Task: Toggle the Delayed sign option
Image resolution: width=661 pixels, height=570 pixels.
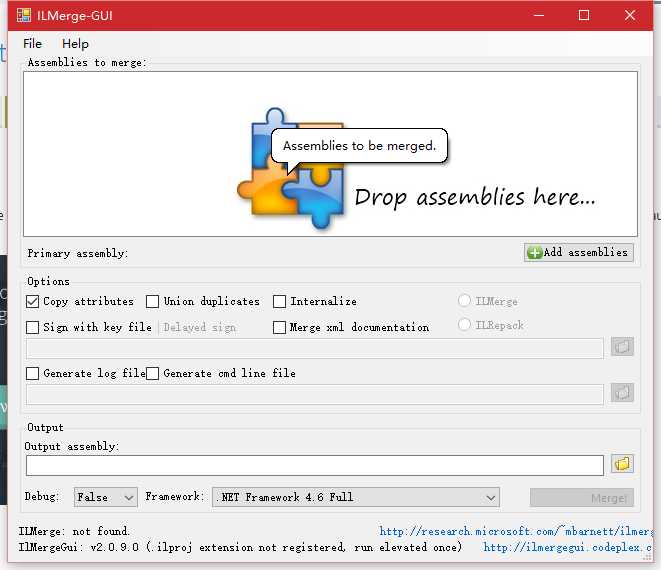Action: [x=199, y=327]
